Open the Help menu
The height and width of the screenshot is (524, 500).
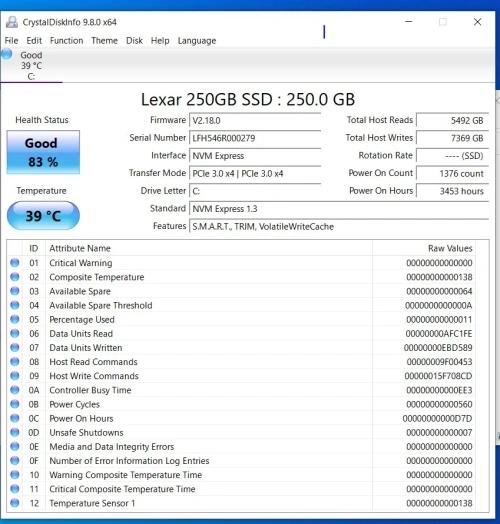pyautogui.click(x=160, y=40)
